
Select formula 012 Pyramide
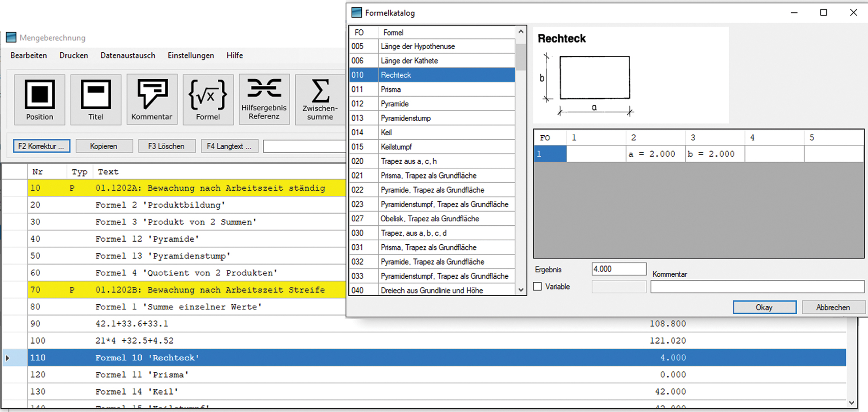[432, 104]
